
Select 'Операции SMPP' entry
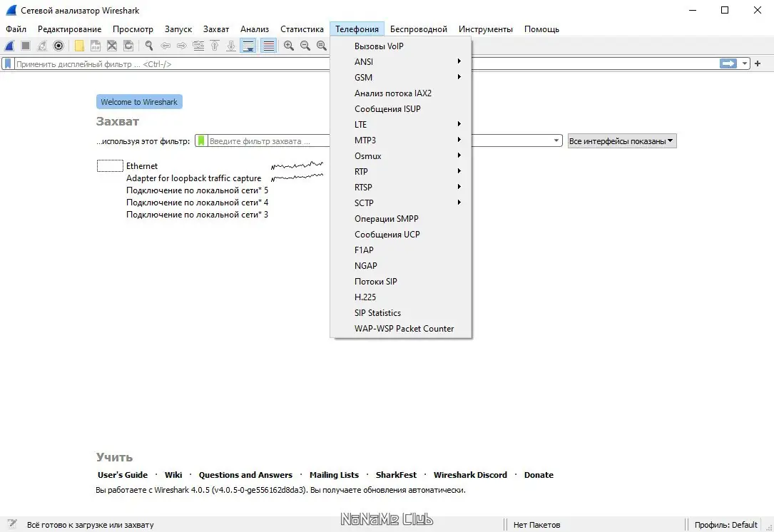(401, 219)
